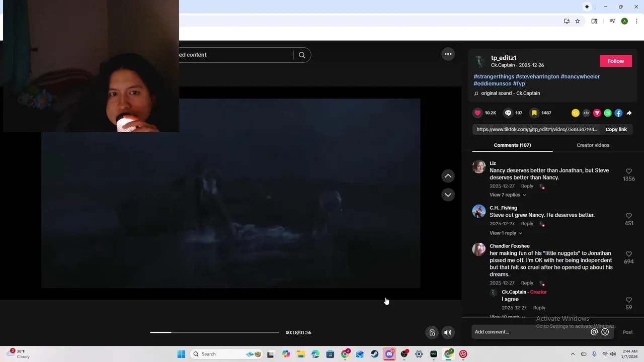This screenshot has width=644, height=362.
Task: Open taskbar Settings gear icon
Action: pos(419,354)
